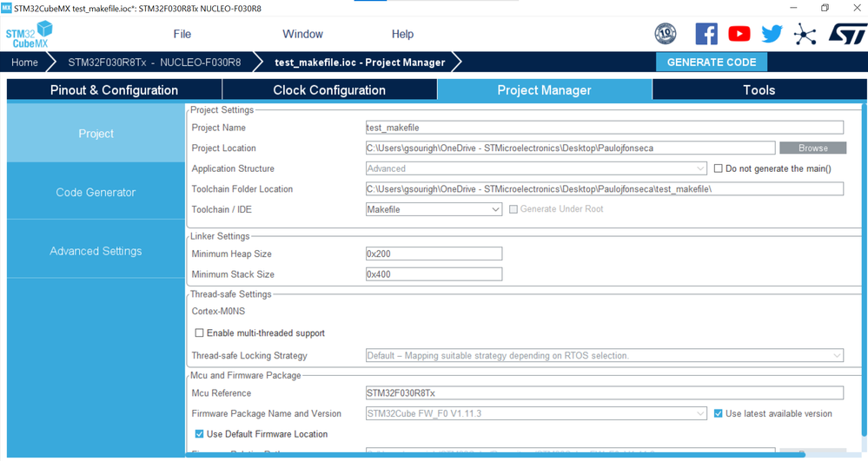868x461 pixels.
Task: Tick the Do not generate the main() checkbox
Action: (x=718, y=168)
